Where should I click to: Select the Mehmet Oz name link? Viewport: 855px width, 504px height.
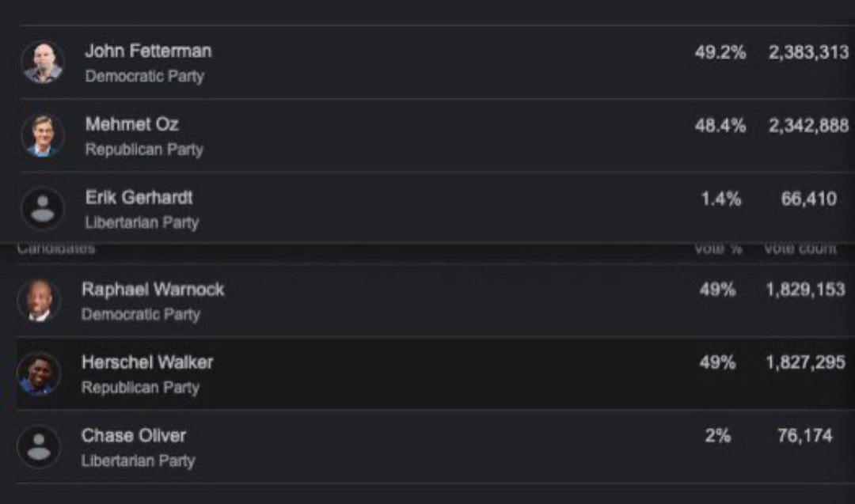[x=132, y=124]
